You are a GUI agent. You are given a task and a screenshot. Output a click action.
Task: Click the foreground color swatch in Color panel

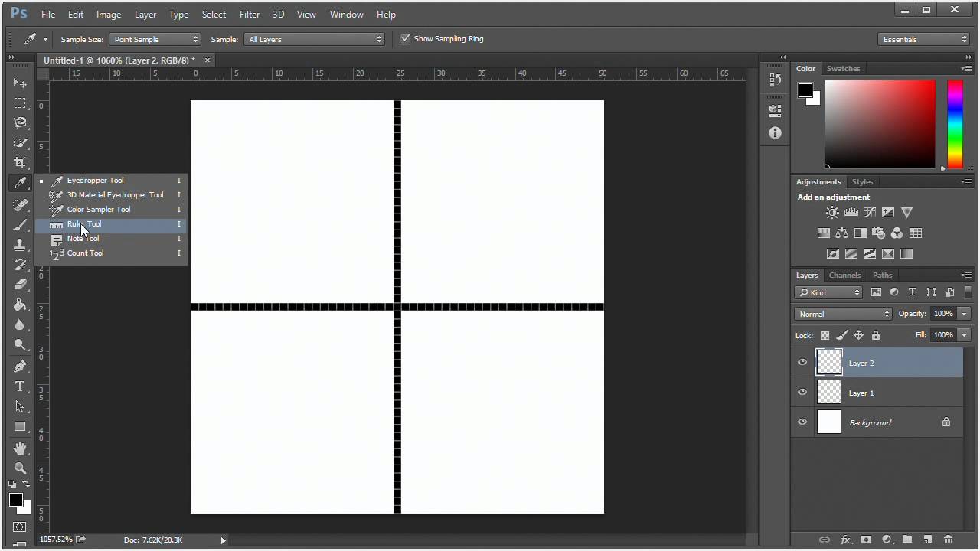[805, 90]
